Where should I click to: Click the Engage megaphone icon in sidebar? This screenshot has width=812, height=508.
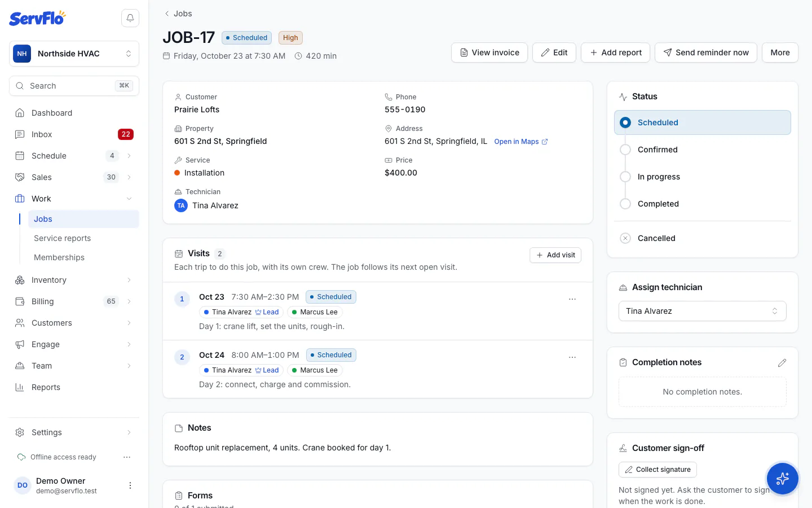pyautogui.click(x=20, y=344)
